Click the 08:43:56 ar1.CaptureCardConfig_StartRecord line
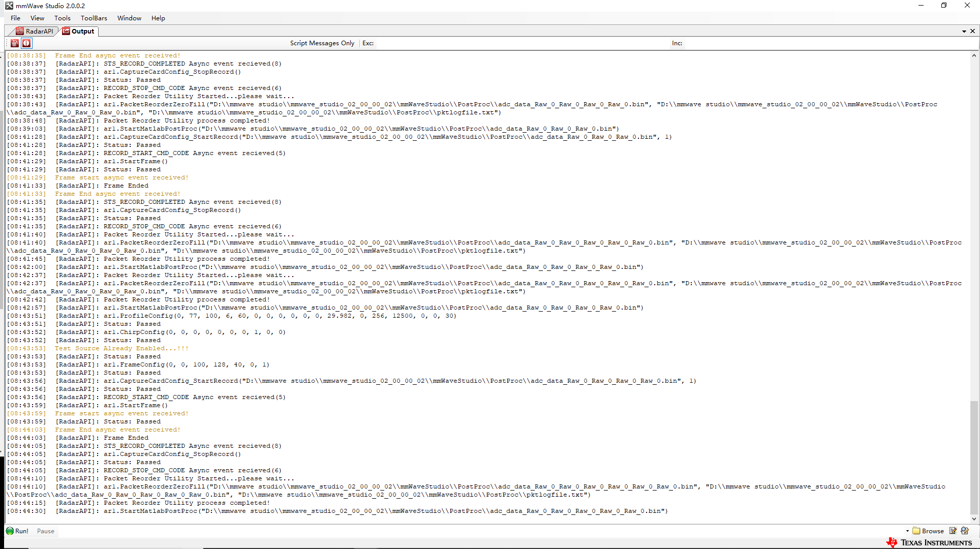 [x=352, y=381]
